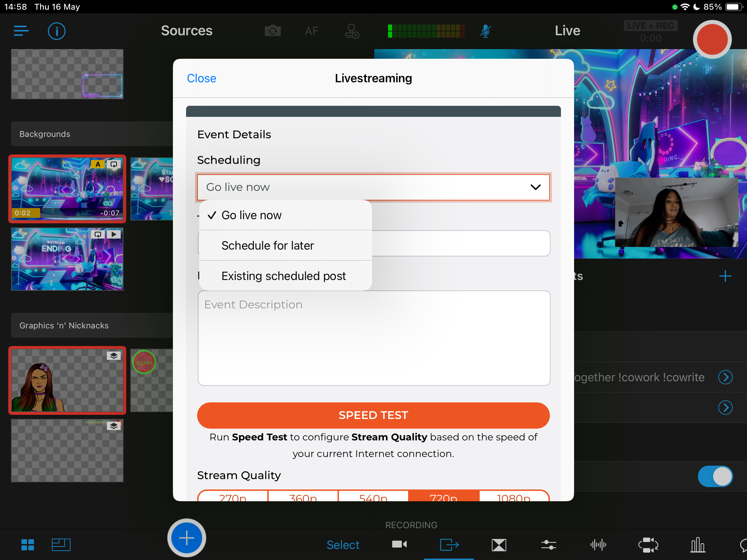This screenshot has width=747, height=560.
Task: Type inside the Event Description field
Action: coord(373,339)
